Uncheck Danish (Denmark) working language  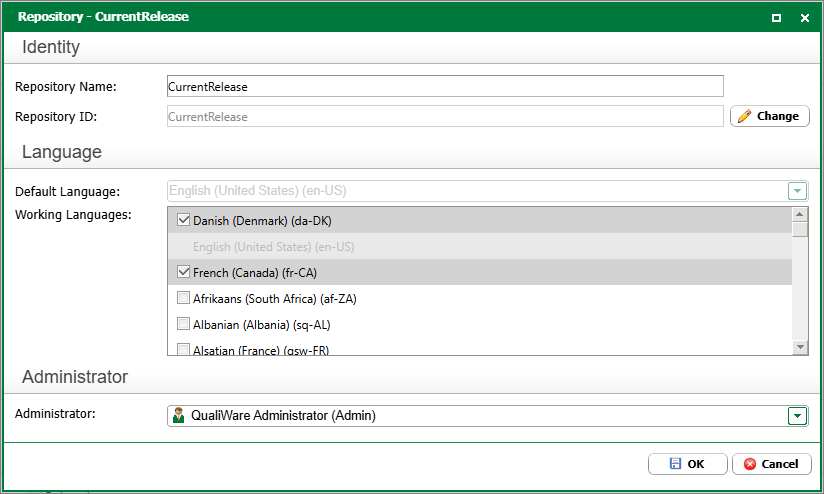(183, 220)
